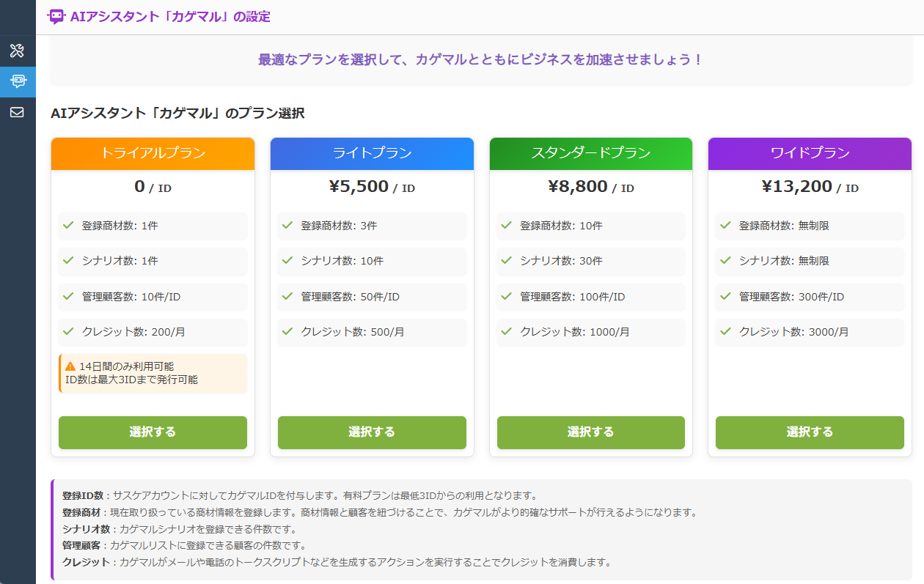The height and width of the screenshot is (584, 924).
Task: Click the orange トライアルプラン header
Action: (153, 153)
